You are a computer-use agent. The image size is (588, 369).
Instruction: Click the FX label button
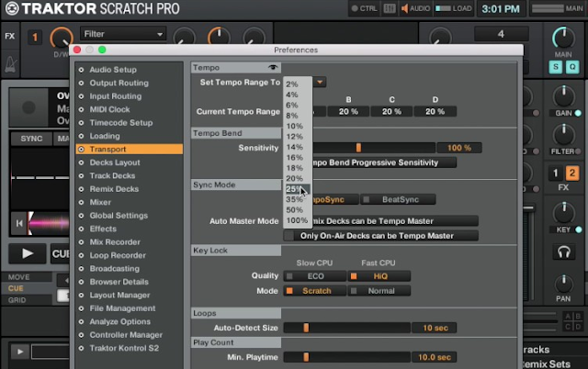[10, 36]
